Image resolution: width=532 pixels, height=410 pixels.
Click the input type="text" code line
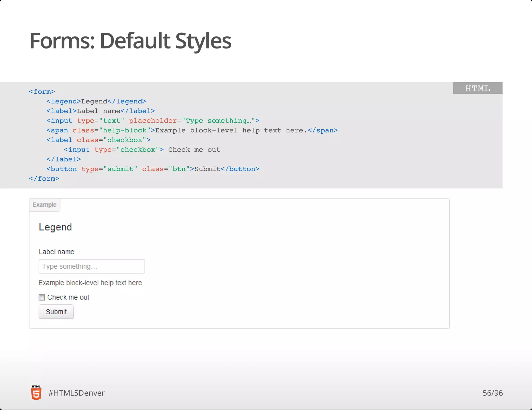pos(153,121)
